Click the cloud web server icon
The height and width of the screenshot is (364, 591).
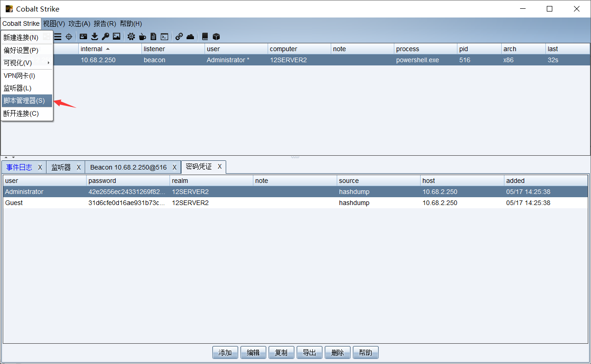[x=190, y=36]
